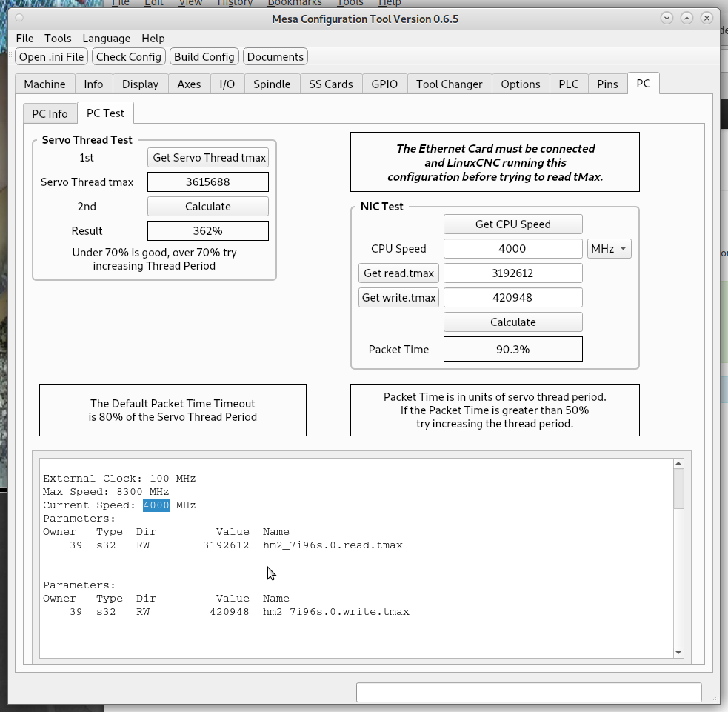Click hm2_7i96s.0.read.tmax in output

333,545
